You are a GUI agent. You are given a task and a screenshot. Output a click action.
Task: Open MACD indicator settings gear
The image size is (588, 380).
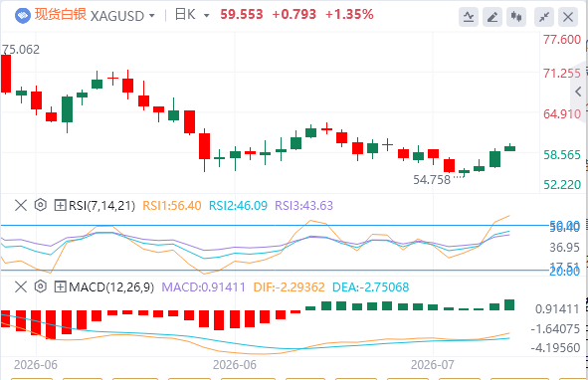[40, 286]
